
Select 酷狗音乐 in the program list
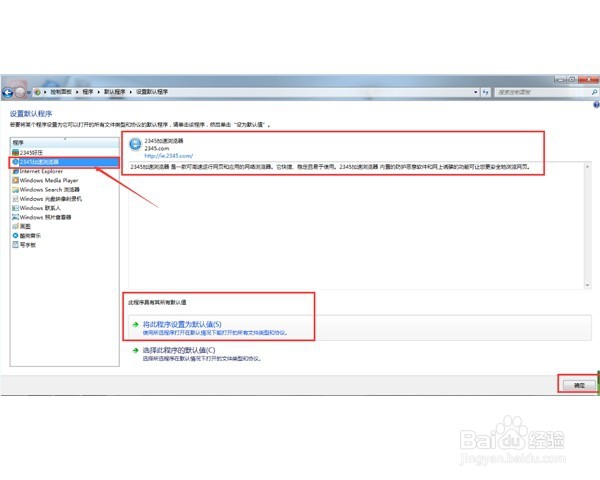(65, 235)
